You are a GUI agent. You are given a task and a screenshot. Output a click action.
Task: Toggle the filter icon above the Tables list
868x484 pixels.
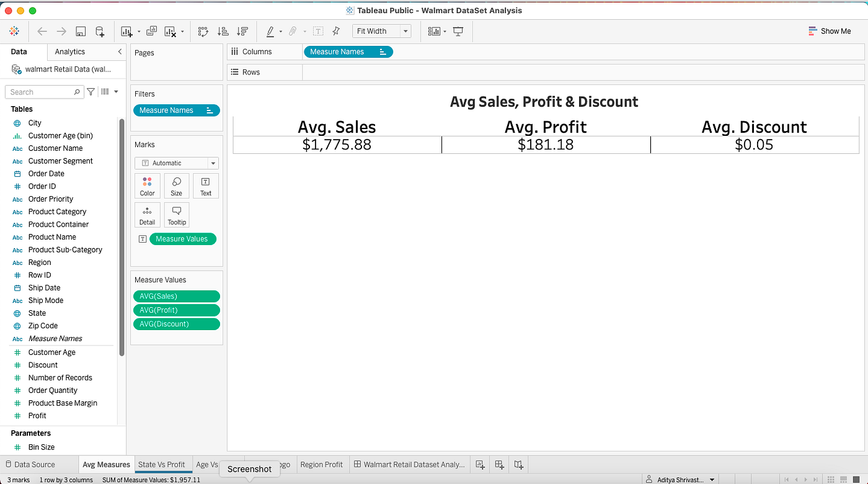(90, 91)
